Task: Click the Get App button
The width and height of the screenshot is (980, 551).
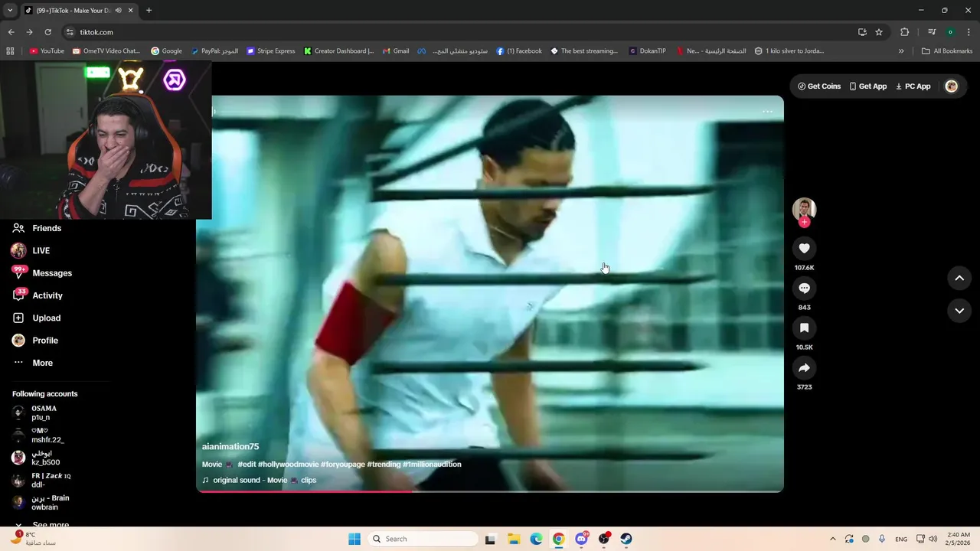Action: point(868,86)
